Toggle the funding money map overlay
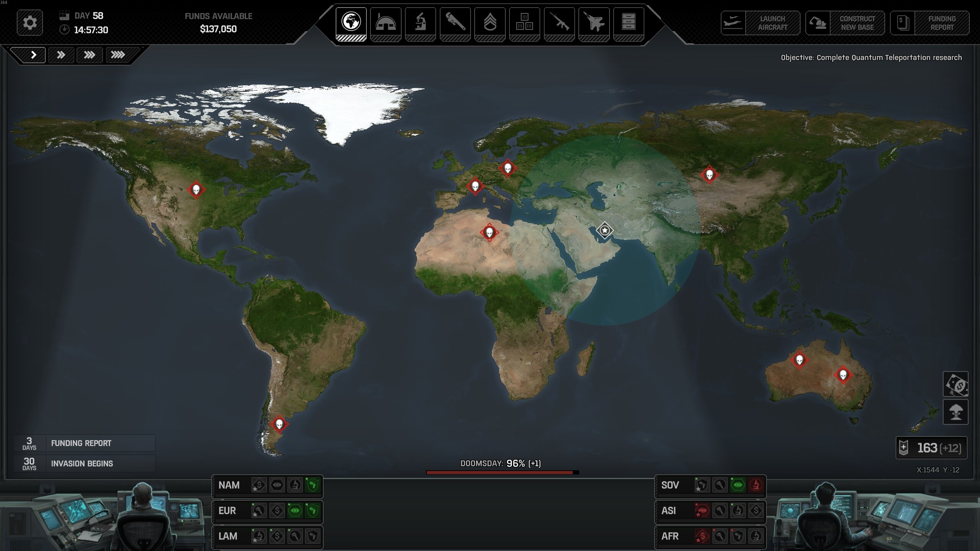Screen dimensions: 980x551 (x=955, y=384)
